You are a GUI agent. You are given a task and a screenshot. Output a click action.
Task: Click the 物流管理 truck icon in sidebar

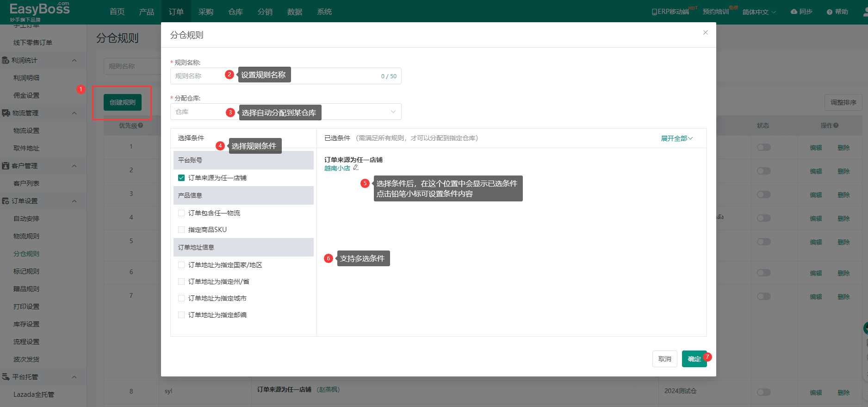pyautogui.click(x=6, y=113)
